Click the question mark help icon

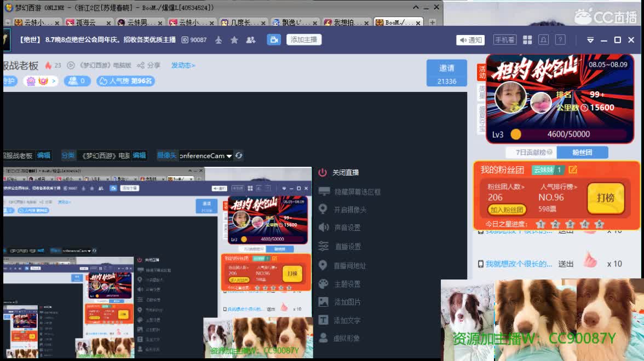pyautogui.click(x=560, y=40)
